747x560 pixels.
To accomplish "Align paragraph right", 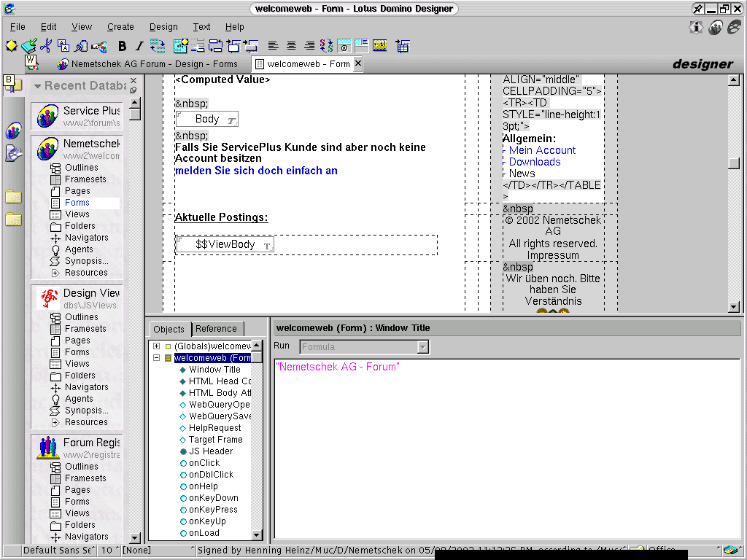I will pos(309,46).
